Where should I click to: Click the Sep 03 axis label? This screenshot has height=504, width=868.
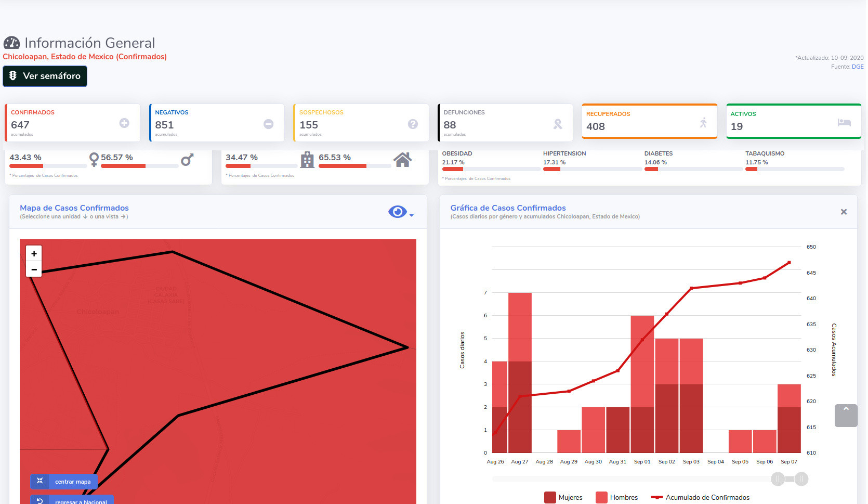click(691, 462)
